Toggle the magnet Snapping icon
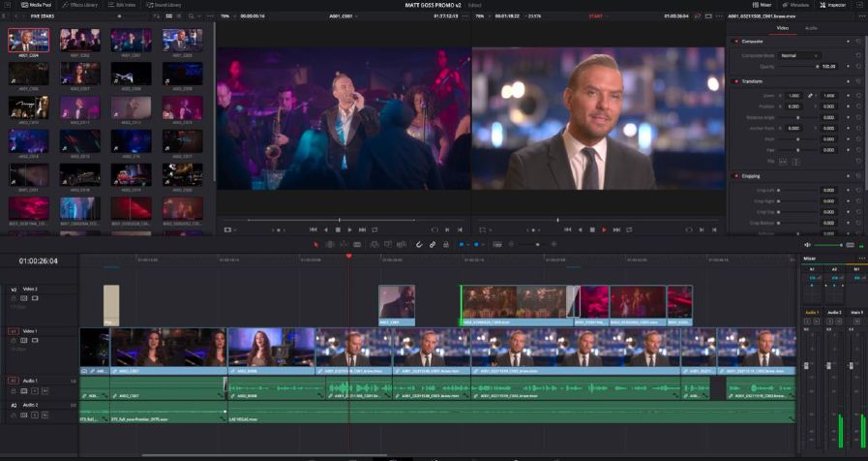Viewport: 868px width, 461px height. (x=419, y=244)
